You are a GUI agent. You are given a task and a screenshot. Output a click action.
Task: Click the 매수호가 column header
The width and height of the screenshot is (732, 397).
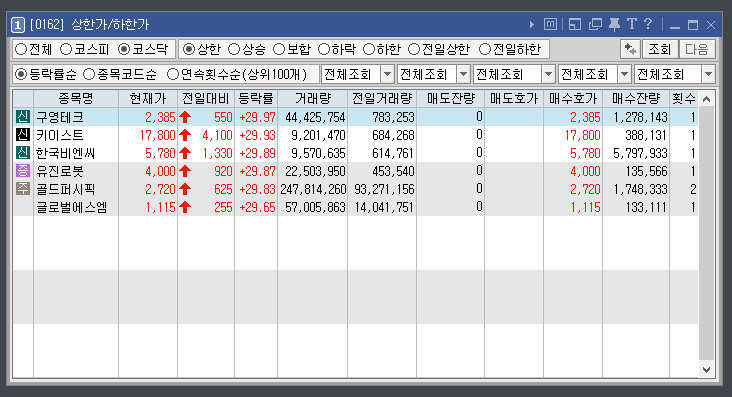tap(573, 99)
